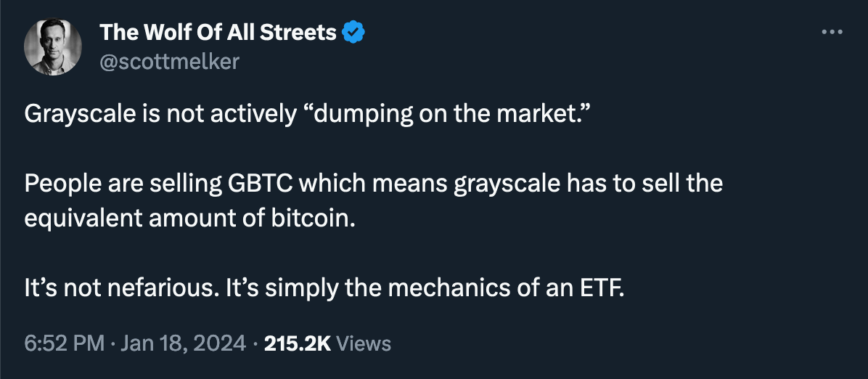The image size is (868, 379).
Task: Click the word 'Streets' in the display name
Action: [x=306, y=33]
